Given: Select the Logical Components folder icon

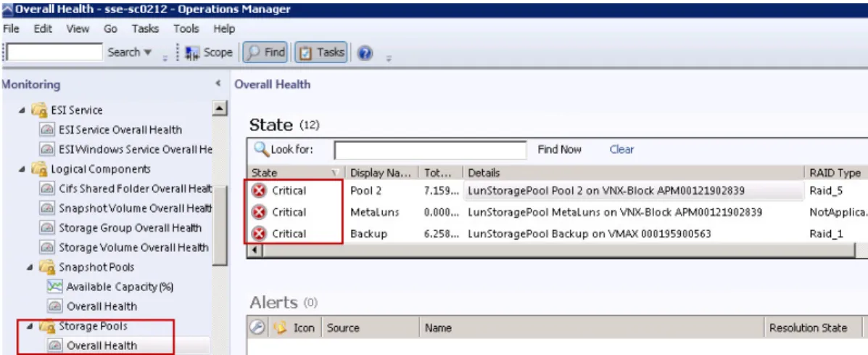Looking at the screenshot, I should pos(38,169).
